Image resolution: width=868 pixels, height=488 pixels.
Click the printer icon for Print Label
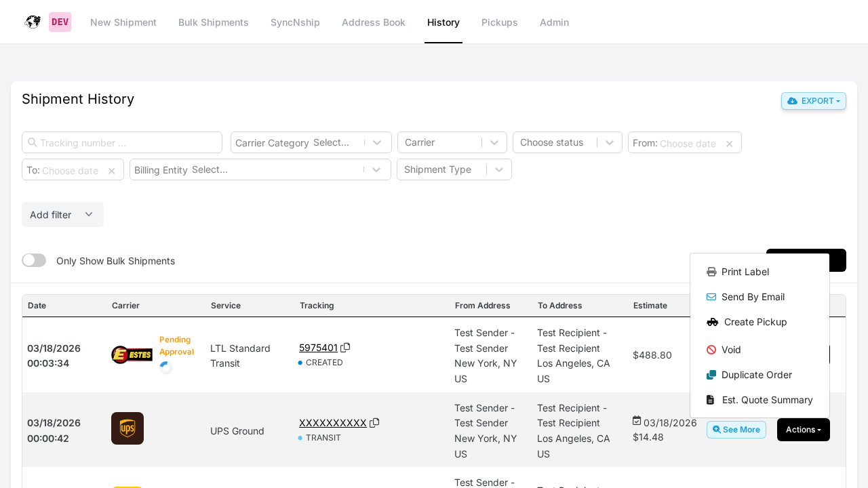tap(711, 272)
